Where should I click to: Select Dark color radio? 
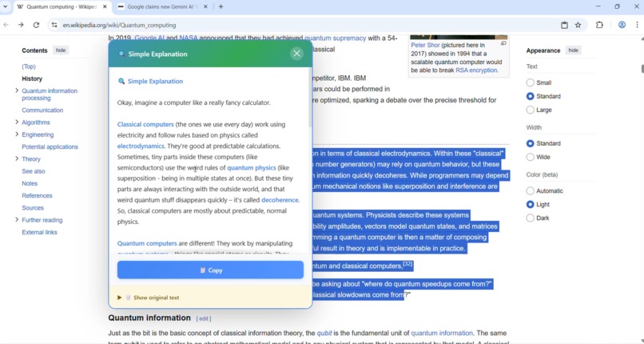pos(531,218)
